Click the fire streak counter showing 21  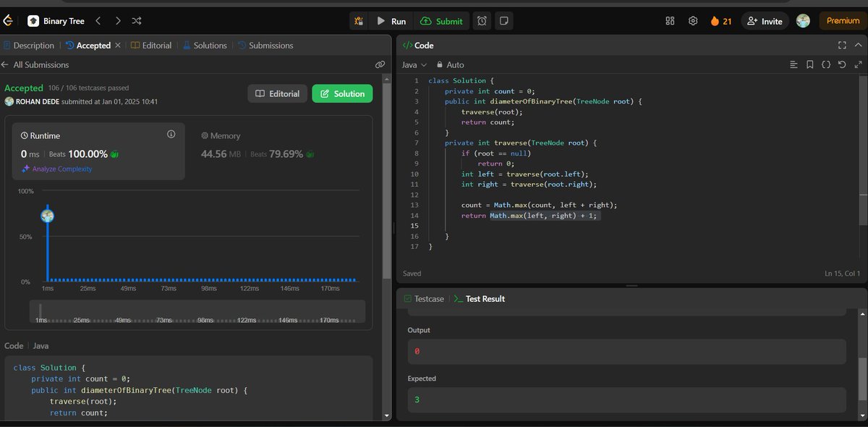720,21
